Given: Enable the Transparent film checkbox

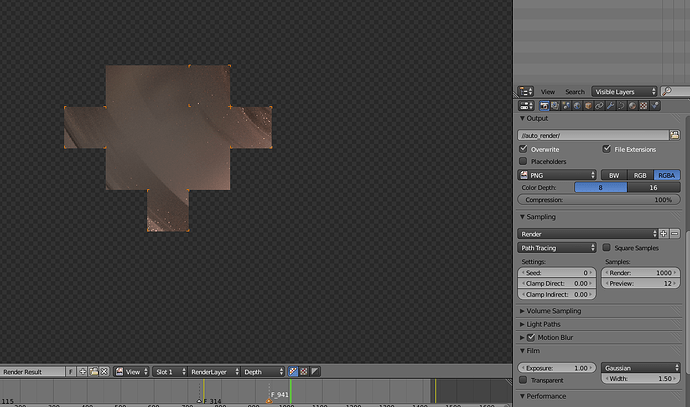Looking at the screenshot, I should point(523,380).
